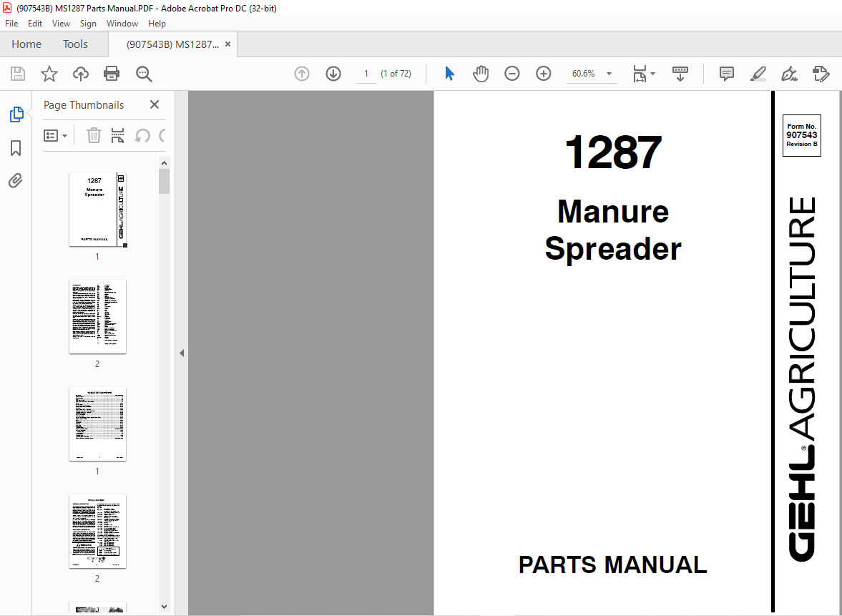Activate the Hand pan tool
Image resolution: width=842 pixels, height=616 pixels.
[481, 74]
